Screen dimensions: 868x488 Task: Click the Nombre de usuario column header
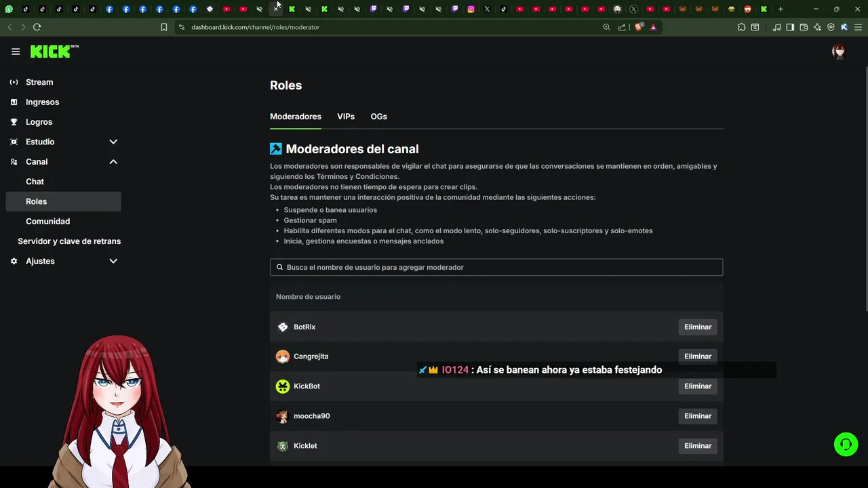[x=308, y=297]
